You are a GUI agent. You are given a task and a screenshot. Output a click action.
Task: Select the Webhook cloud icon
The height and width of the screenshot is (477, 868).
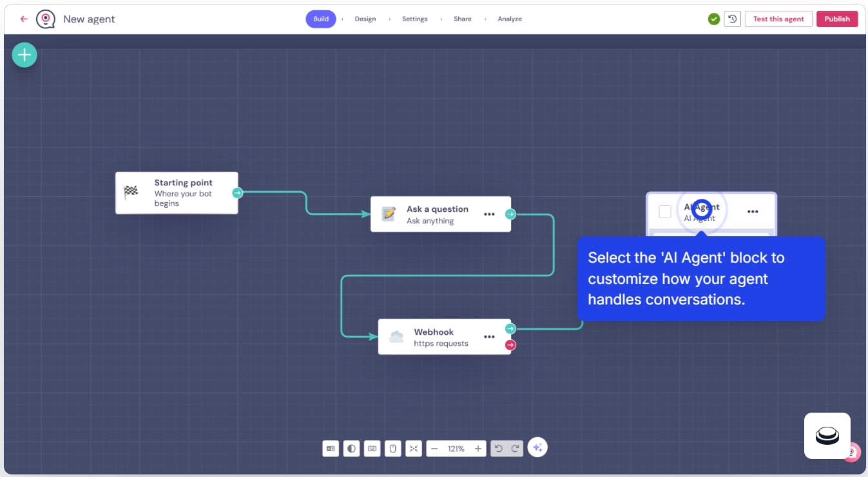click(x=396, y=337)
